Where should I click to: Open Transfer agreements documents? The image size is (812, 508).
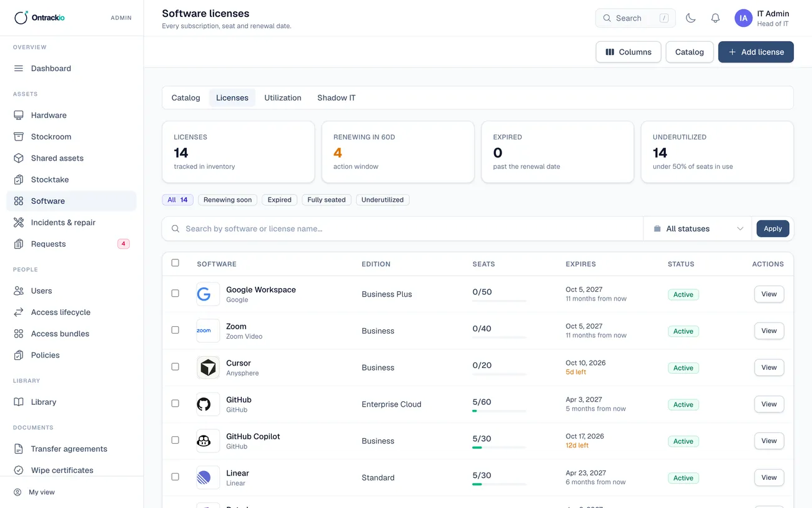[x=71, y=449]
